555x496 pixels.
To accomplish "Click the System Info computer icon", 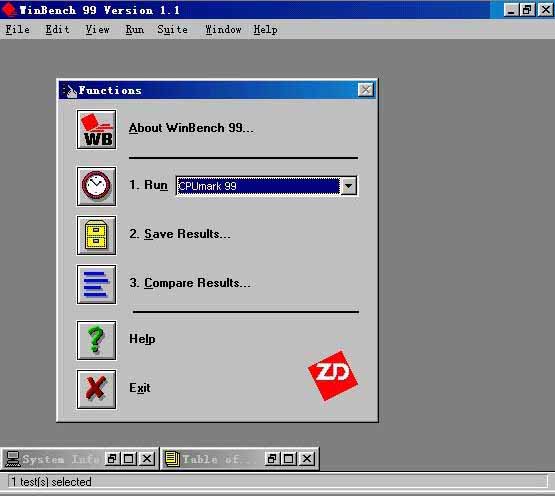I will coord(13,459).
